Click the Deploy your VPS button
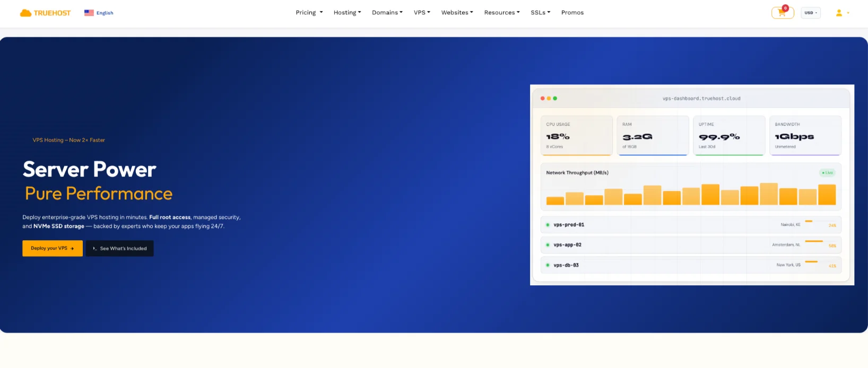 pos(53,248)
